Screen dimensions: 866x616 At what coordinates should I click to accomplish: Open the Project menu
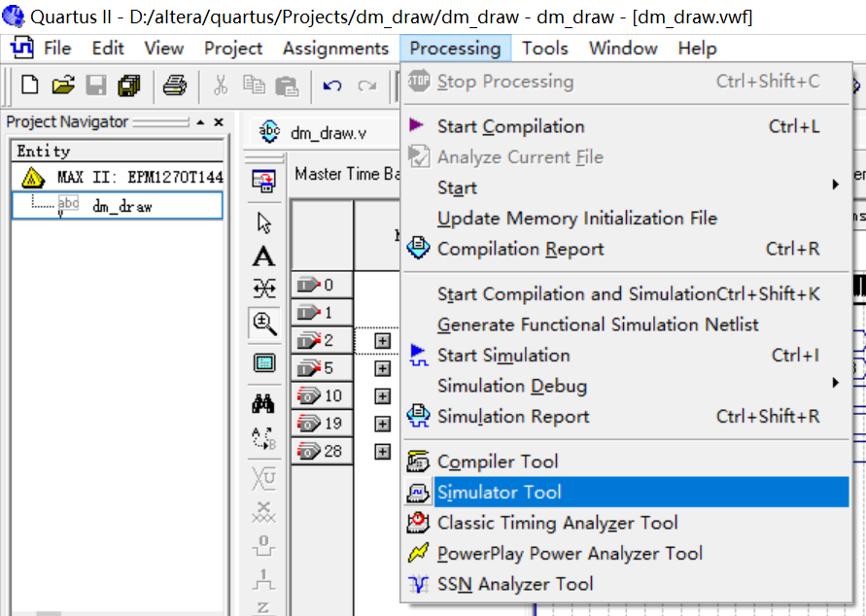(x=233, y=48)
